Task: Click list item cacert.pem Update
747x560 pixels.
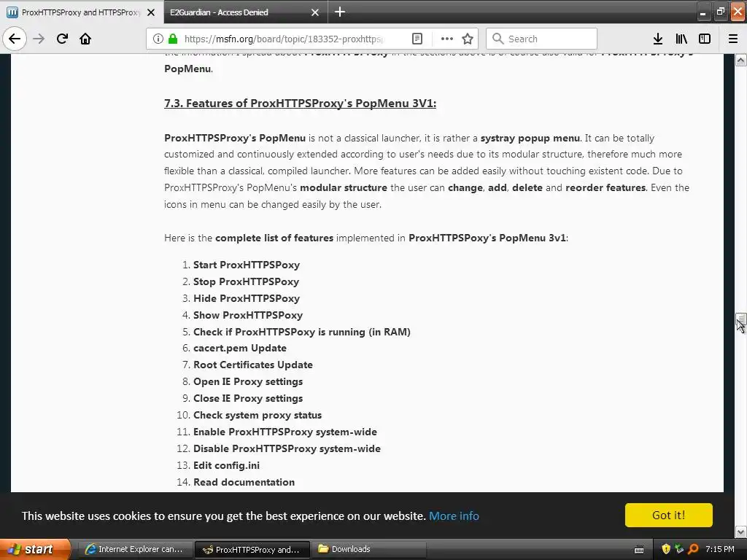Action: click(x=239, y=348)
